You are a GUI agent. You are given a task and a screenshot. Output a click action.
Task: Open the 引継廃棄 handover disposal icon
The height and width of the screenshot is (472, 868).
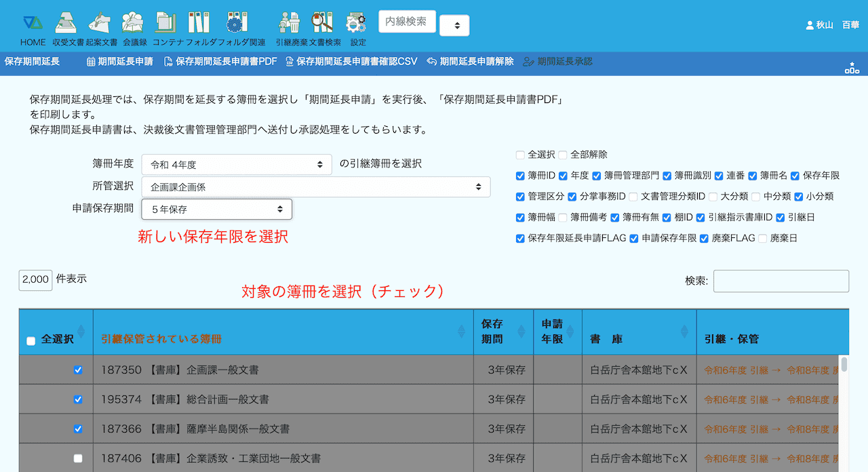(x=289, y=23)
